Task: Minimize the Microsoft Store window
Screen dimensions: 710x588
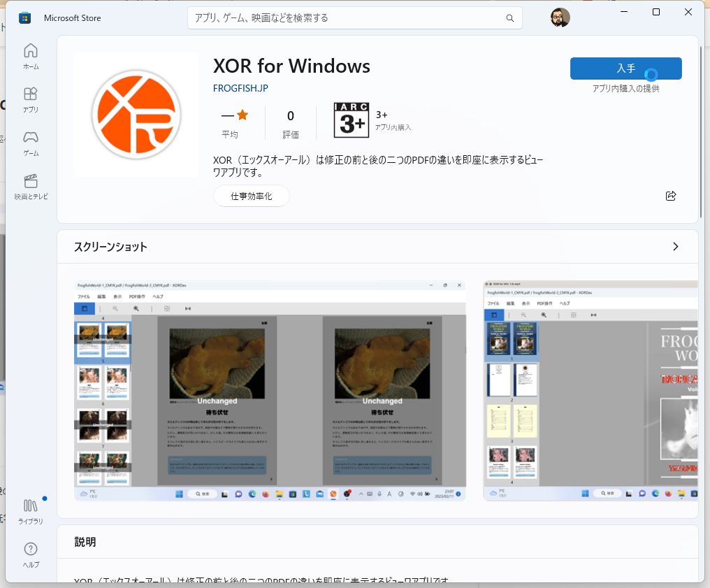Action: click(x=624, y=12)
